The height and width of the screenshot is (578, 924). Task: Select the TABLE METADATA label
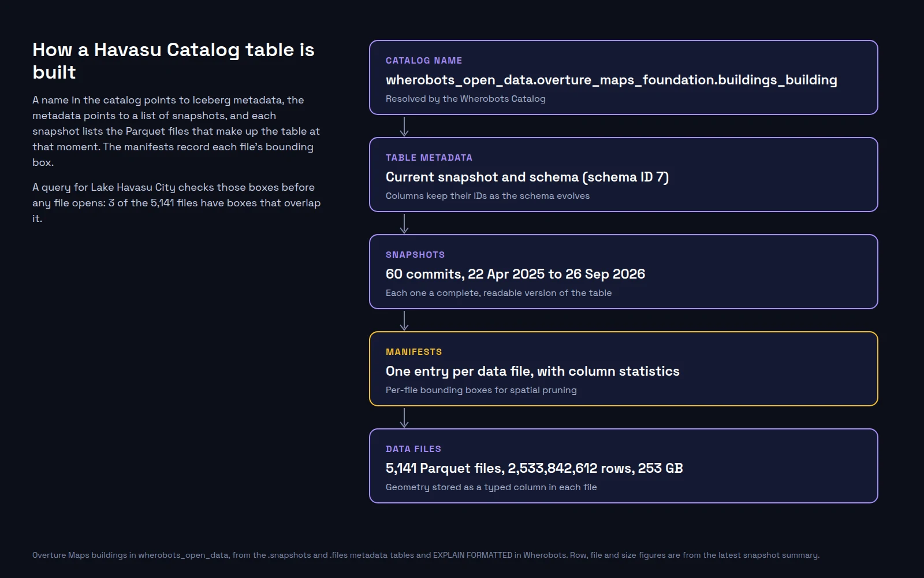[x=429, y=158]
